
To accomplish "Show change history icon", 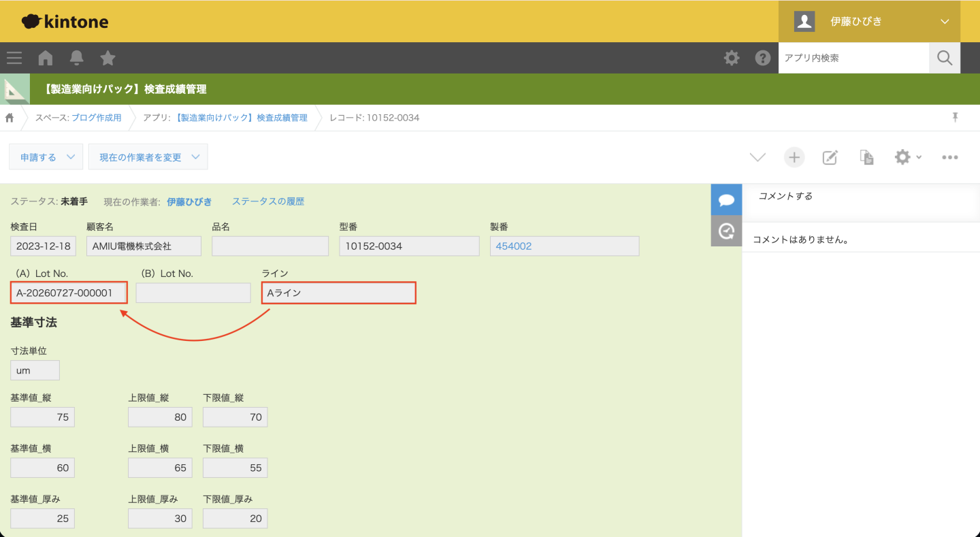I will click(726, 231).
